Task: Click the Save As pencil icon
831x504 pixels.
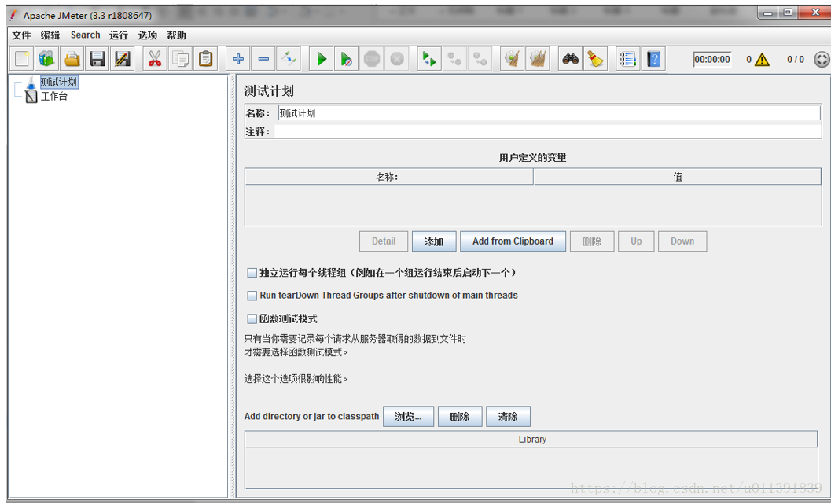Action: 123,59
